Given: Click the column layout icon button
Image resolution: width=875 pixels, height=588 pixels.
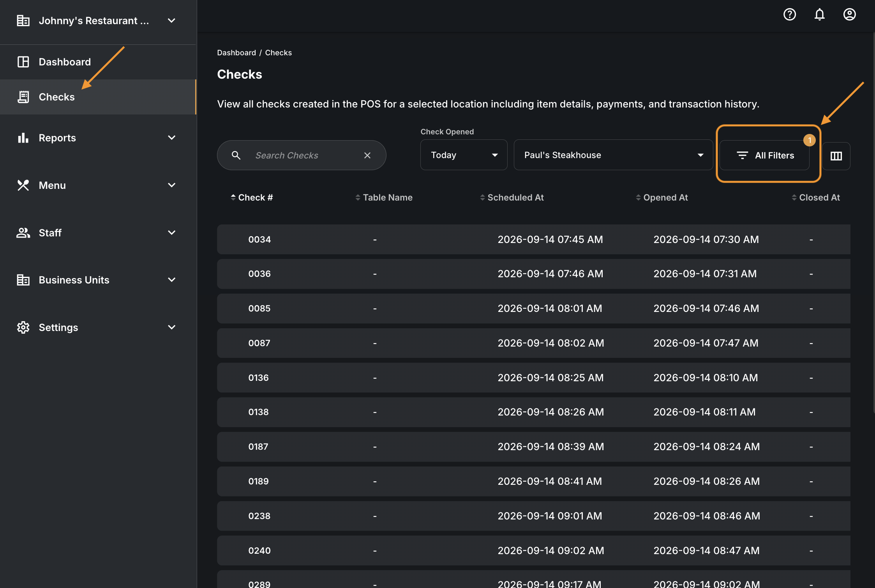Looking at the screenshot, I should pyautogui.click(x=836, y=156).
